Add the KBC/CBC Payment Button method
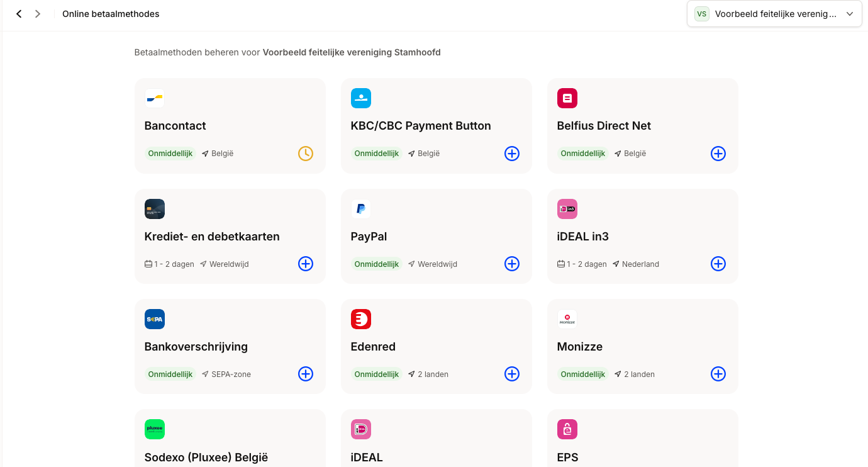The width and height of the screenshot is (868, 467). pyautogui.click(x=512, y=154)
